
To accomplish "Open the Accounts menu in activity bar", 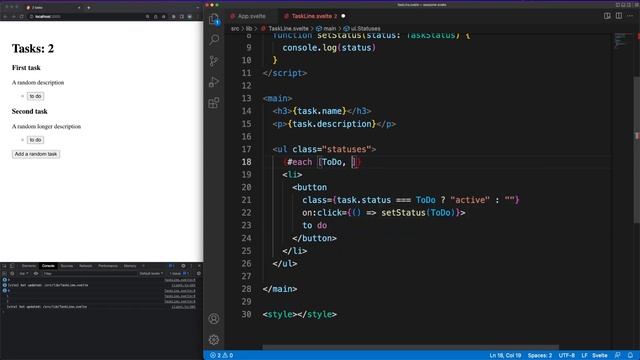I will pyautogui.click(x=214, y=318).
